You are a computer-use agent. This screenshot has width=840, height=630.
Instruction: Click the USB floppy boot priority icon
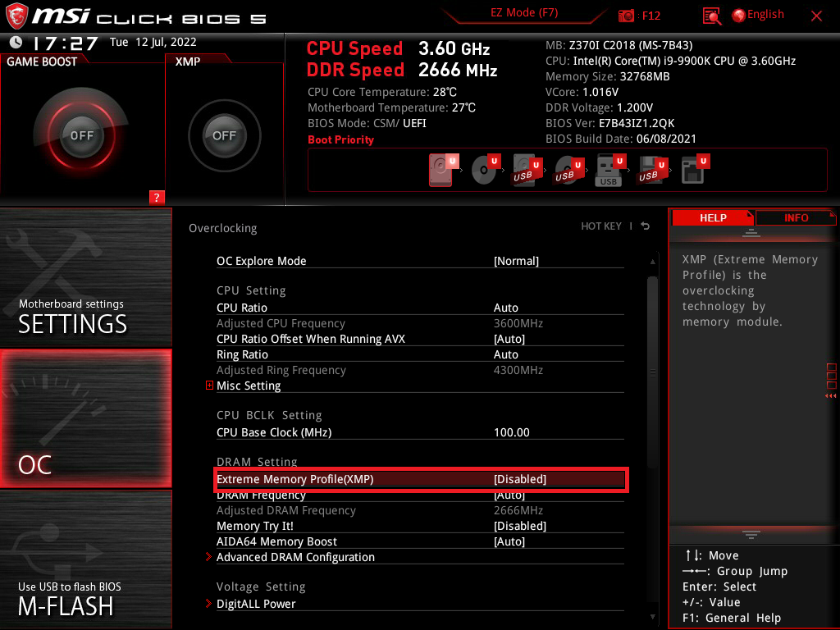(x=652, y=168)
